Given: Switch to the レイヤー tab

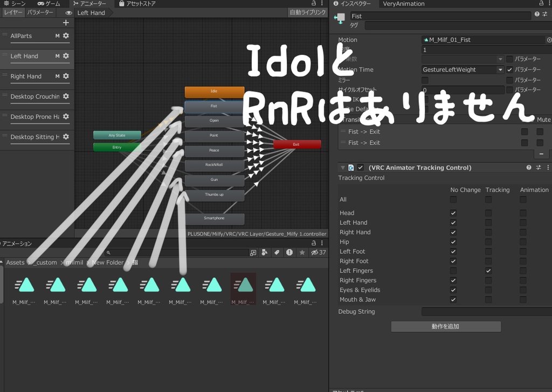Looking at the screenshot, I should (x=13, y=12).
